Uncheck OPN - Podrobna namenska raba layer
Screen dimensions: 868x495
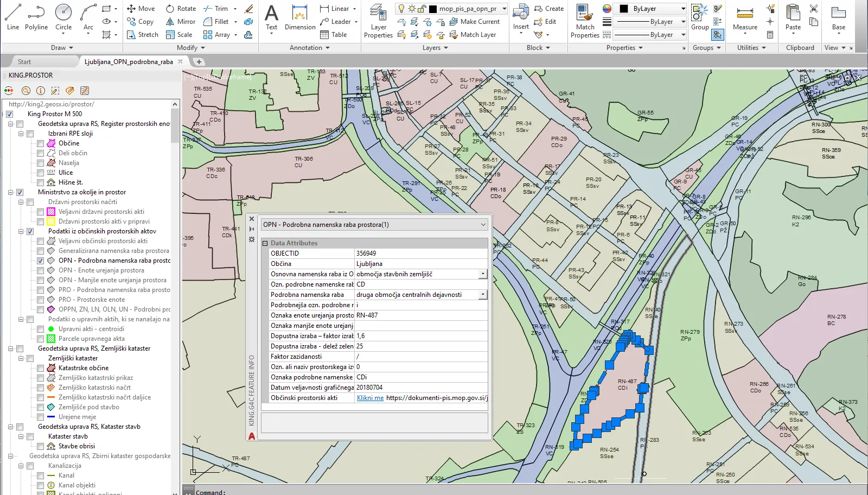coord(41,261)
